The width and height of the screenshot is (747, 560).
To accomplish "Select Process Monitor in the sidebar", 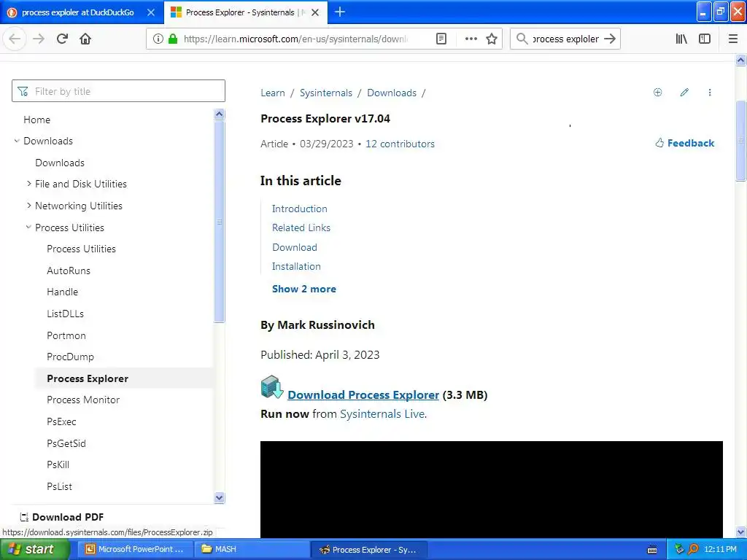I will (83, 400).
